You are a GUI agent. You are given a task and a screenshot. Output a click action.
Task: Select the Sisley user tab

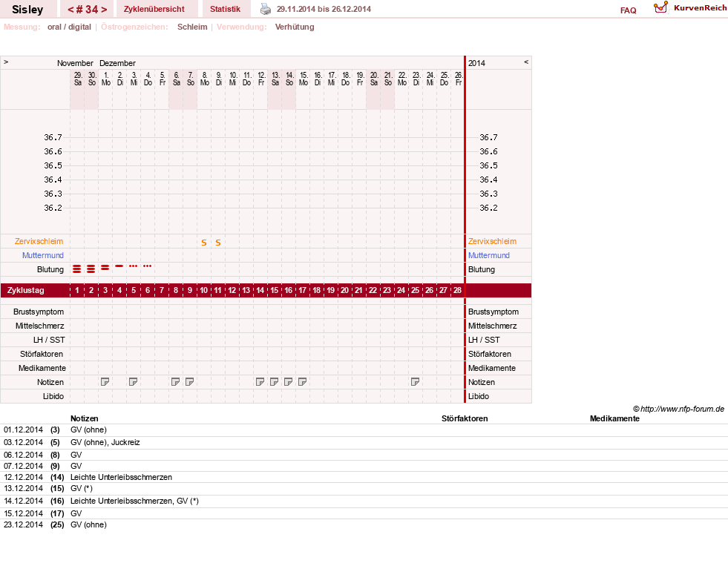[x=27, y=10]
